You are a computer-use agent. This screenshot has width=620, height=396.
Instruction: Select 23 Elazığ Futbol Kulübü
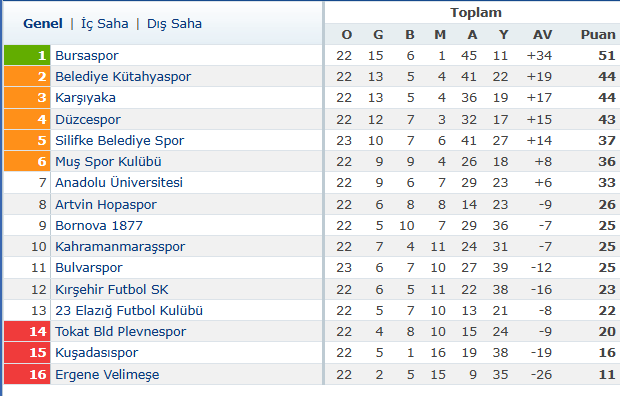click(129, 311)
